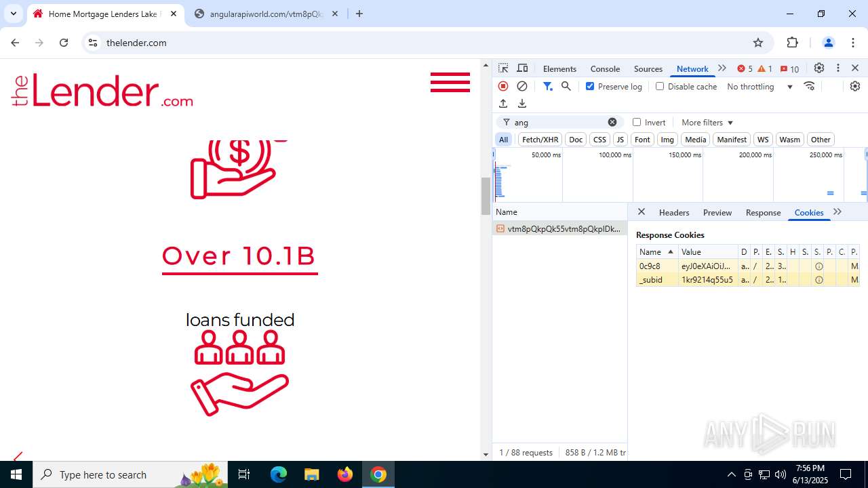The width and height of the screenshot is (868, 488).
Task: Expand More filters dropdown
Action: click(707, 122)
